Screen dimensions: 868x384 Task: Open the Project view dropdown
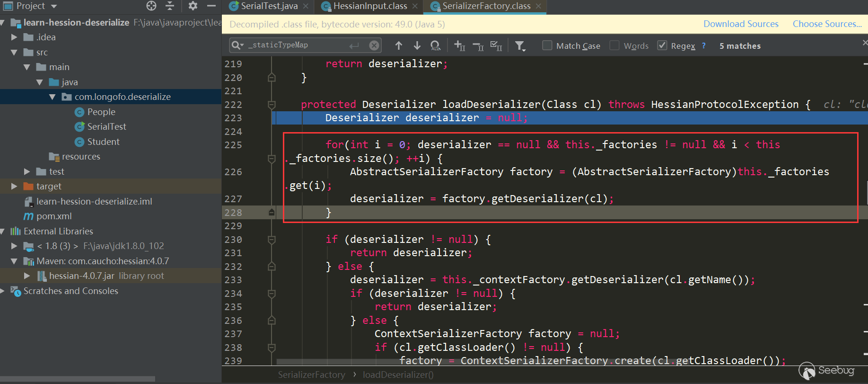[x=54, y=6]
